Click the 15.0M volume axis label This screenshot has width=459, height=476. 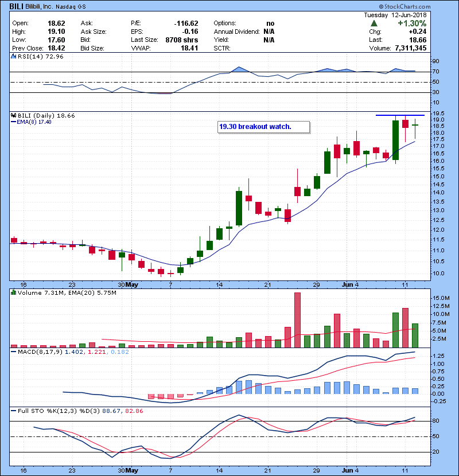tap(441, 298)
